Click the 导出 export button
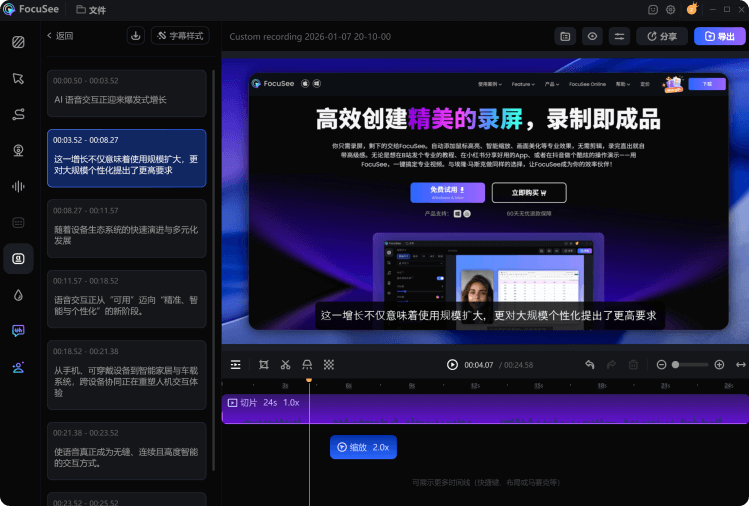The width and height of the screenshot is (749, 506). click(x=719, y=36)
